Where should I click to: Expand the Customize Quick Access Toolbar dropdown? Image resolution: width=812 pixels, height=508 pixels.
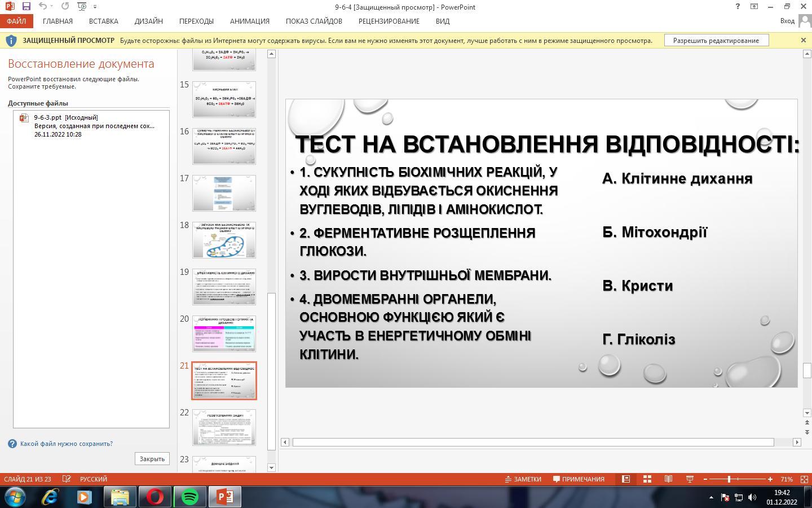pyautogui.click(x=95, y=7)
